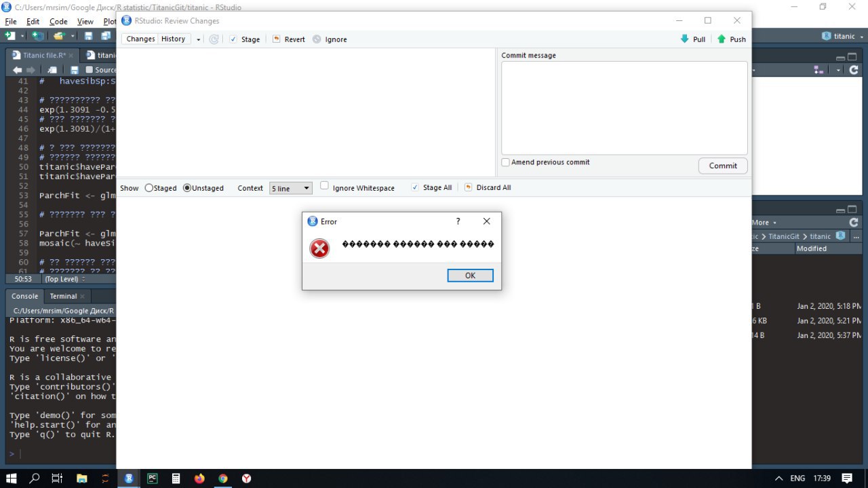Select the Unstaged radio button
The height and width of the screenshot is (488, 868).
[187, 188]
